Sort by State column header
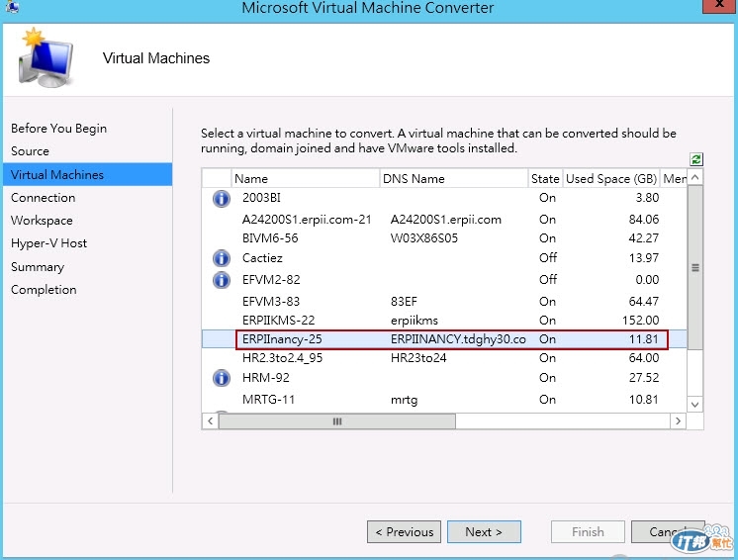Viewport: 738px width, 560px height. point(545,179)
